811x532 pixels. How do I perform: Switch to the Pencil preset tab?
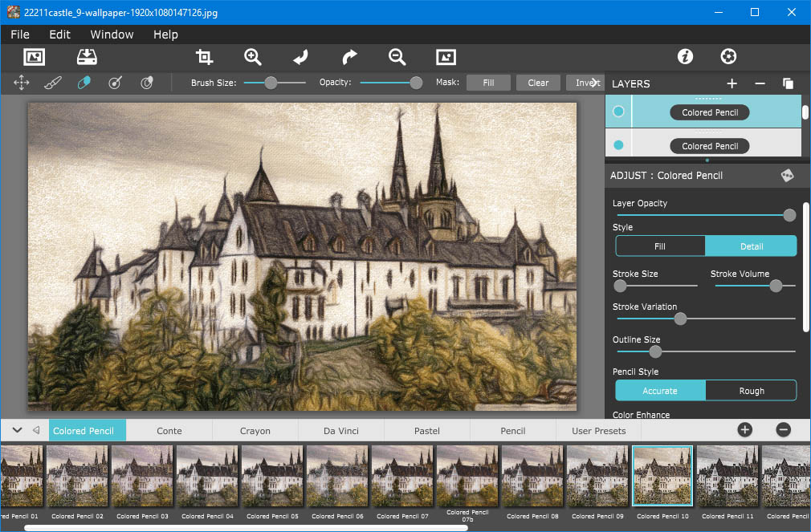[512, 431]
